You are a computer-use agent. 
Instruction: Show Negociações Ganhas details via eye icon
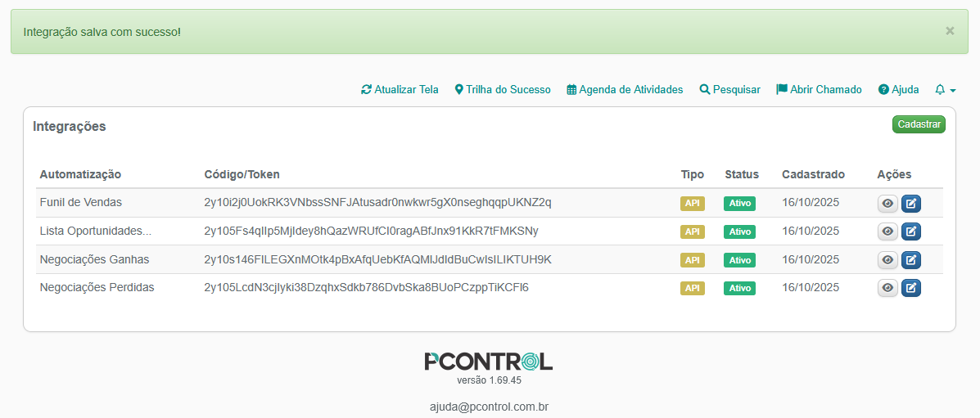pos(887,260)
